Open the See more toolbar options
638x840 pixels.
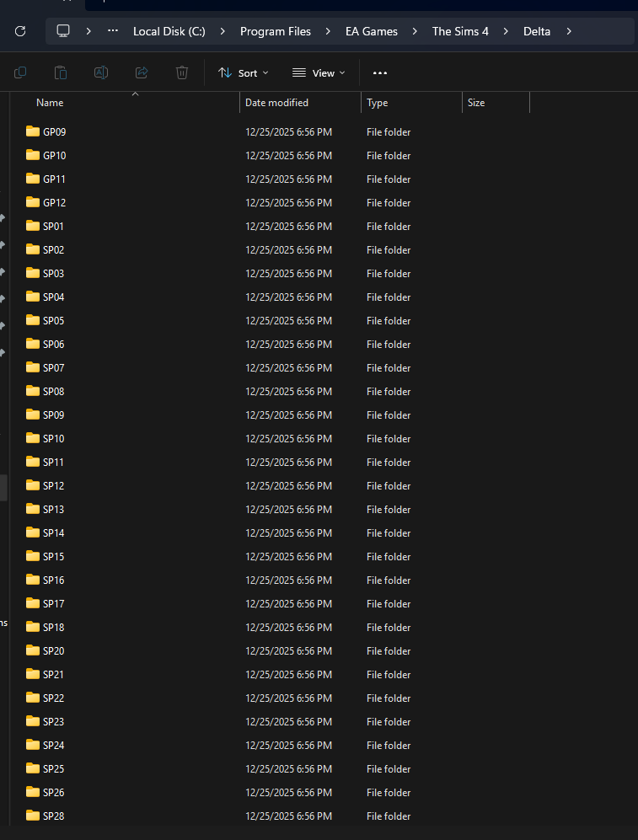click(x=380, y=73)
